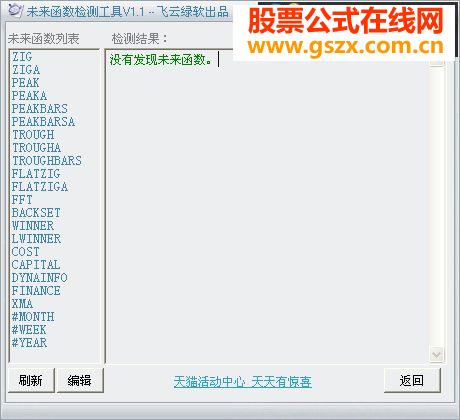Select TROUGHBARS in the function list
The height and width of the screenshot is (420, 460).
[47, 161]
